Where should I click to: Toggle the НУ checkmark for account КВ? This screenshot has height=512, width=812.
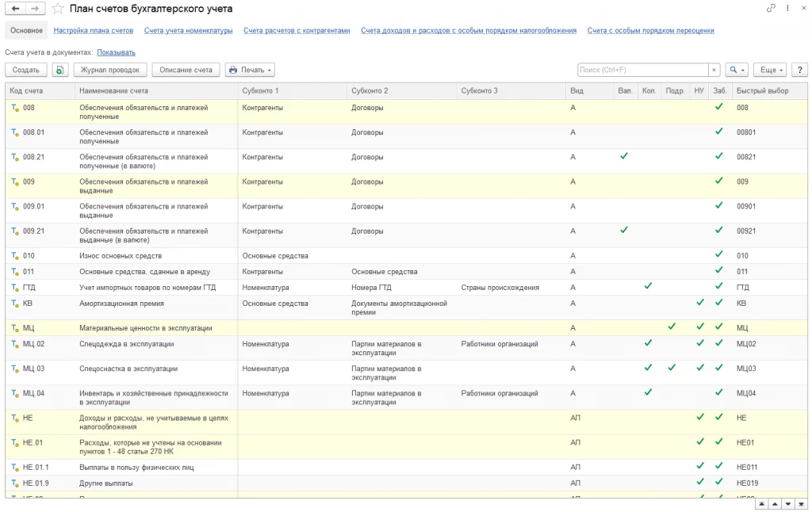(700, 302)
